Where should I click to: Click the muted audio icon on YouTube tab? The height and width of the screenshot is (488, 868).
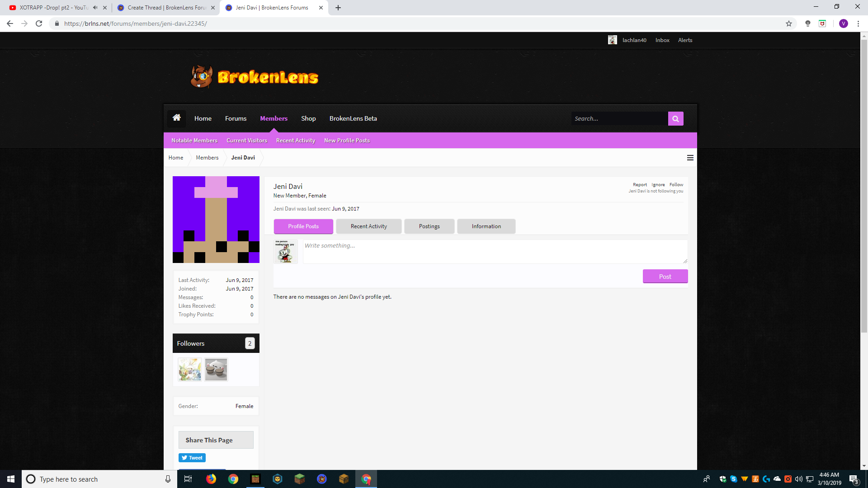coord(95,8)
